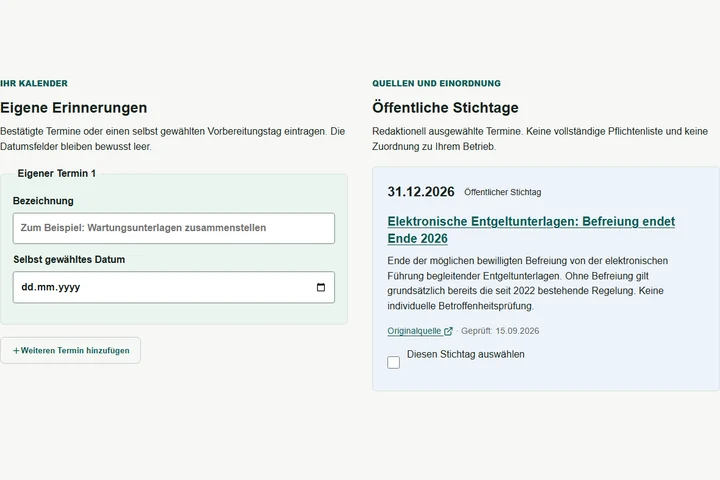The height and width of the screenshot is (480, 720).
Task: Click the 'Eigener Termin 1' legend
Action: (56, 173)
